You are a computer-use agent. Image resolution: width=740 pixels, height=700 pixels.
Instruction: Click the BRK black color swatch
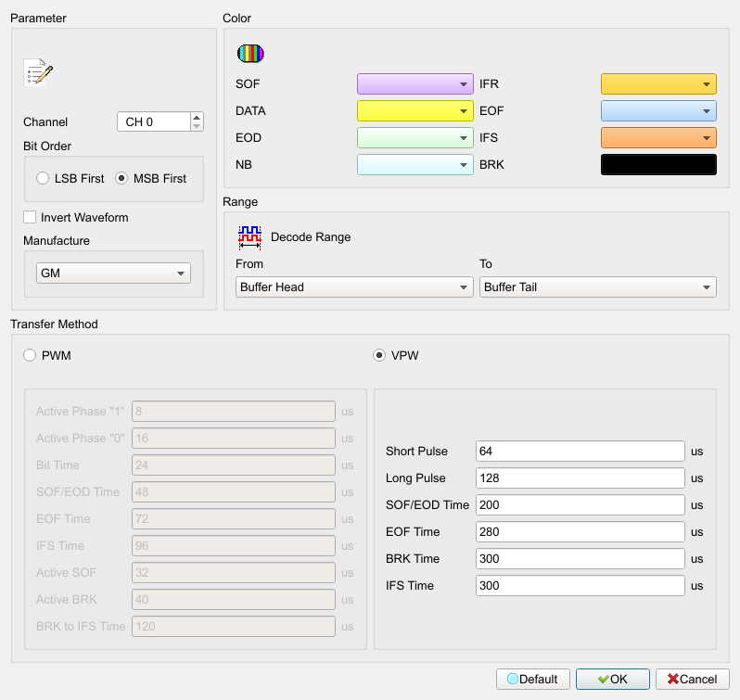click(658, 165)
